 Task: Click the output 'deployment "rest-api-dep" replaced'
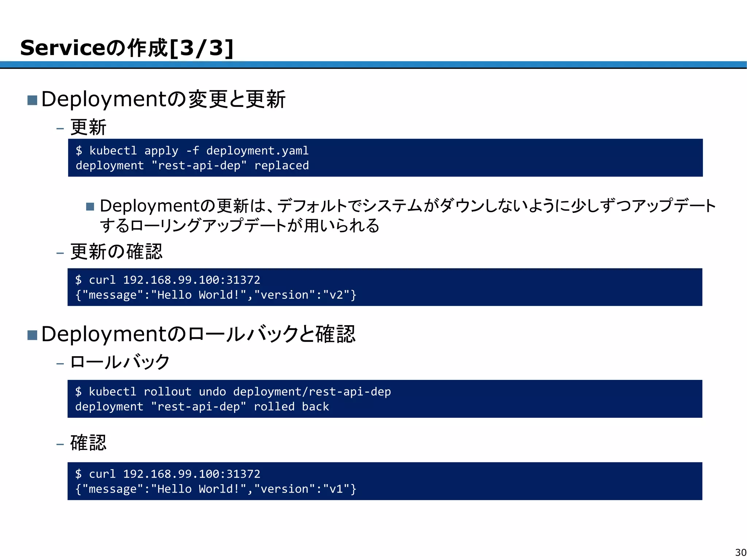[192, 166]
